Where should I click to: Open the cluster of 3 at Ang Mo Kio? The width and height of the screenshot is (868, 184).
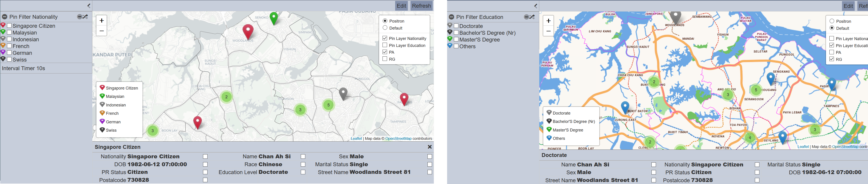[x=728, y=94]
